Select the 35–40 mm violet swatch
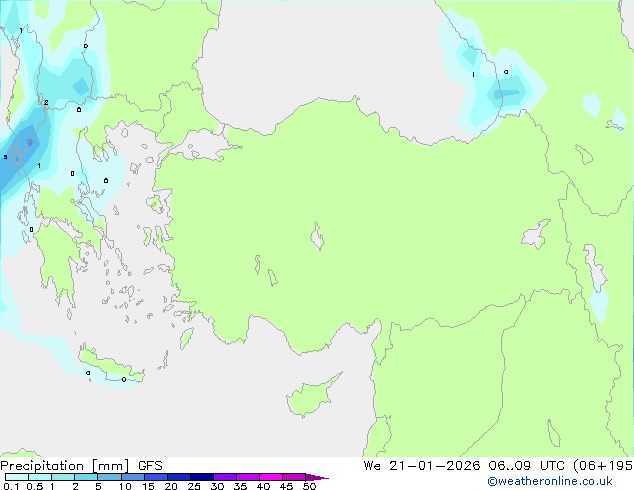 point(248,477)
